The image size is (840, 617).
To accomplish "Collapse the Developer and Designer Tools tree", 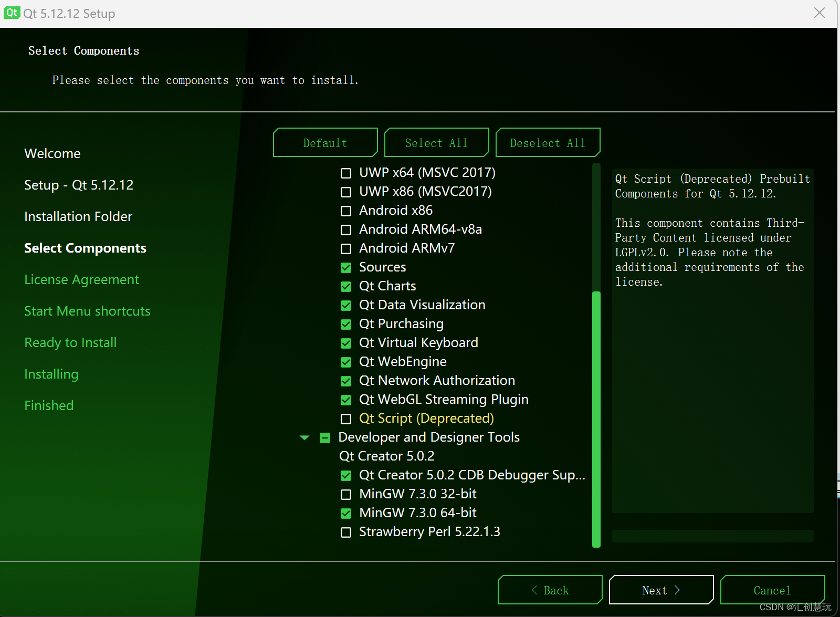I will pos(304,437).
